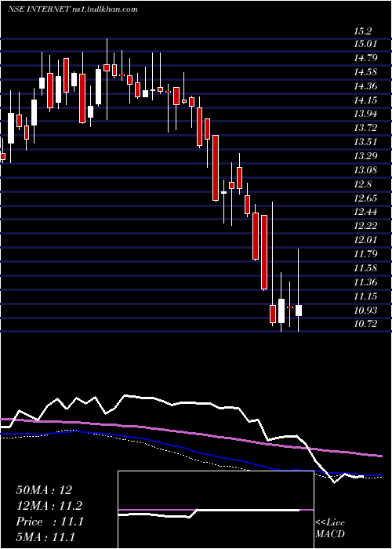This screenshot has height=549, width=392.
Task: Click the 13.94 price label
Action: [365, 114]
